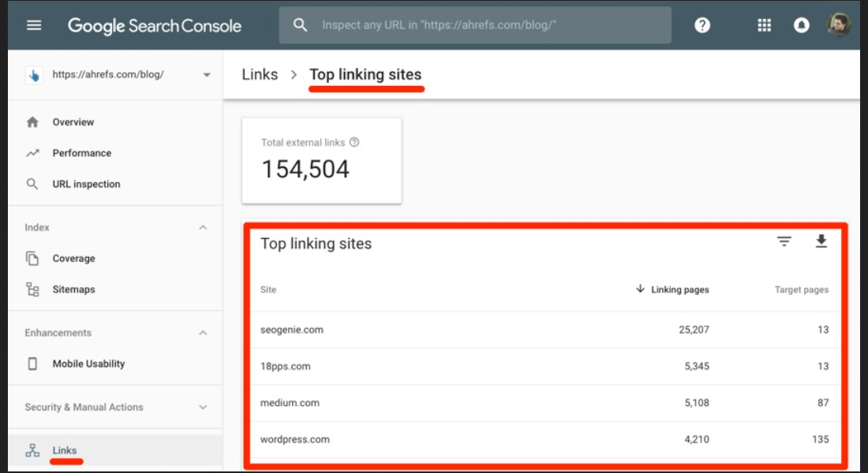This screenshot has width=868, height=473.
Task: Download the Top linking sites table
Action: 821,241
